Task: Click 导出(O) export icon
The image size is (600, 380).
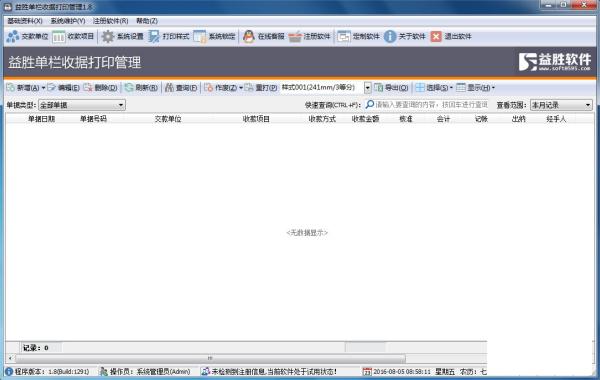Action: (x=378, y=88)
